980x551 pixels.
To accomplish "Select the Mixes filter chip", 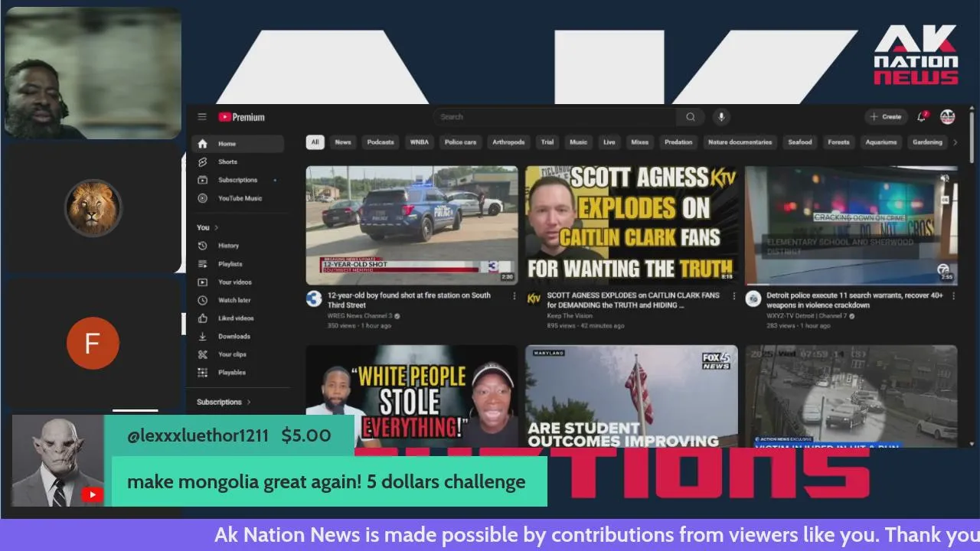I will [x=640, y=142].
